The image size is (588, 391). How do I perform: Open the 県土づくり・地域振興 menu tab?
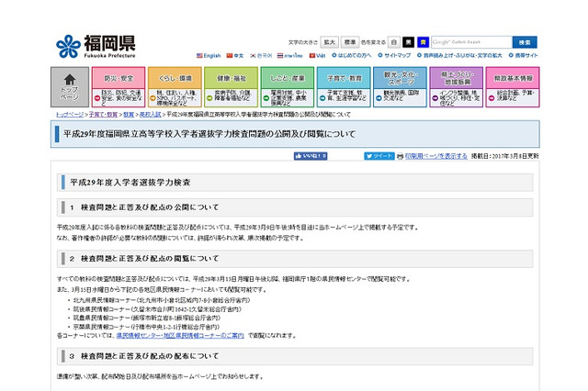456,78
